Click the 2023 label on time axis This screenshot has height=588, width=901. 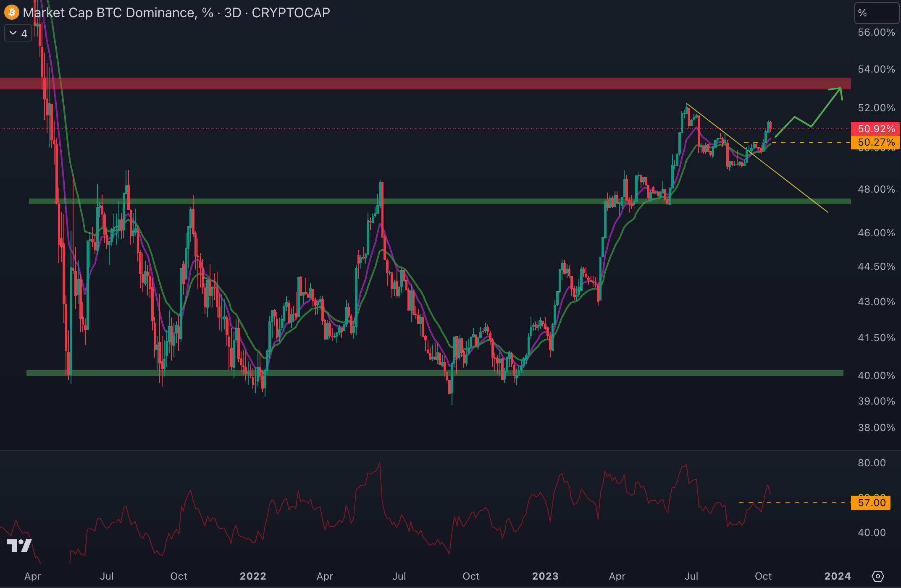tap(545, 576)
